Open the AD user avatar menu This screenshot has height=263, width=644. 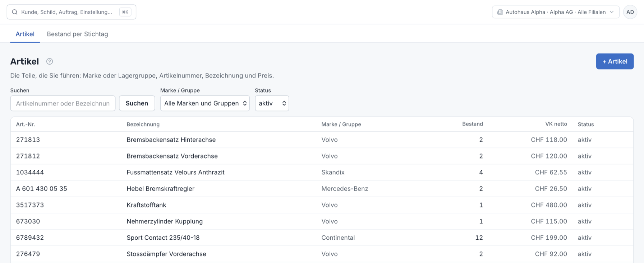click(x=630, y=12)
